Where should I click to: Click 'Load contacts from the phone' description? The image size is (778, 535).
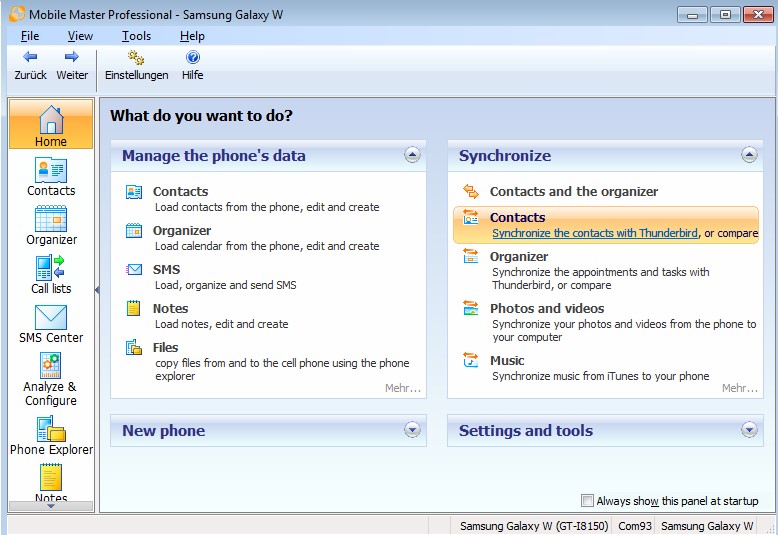click(x=266, y=207)
